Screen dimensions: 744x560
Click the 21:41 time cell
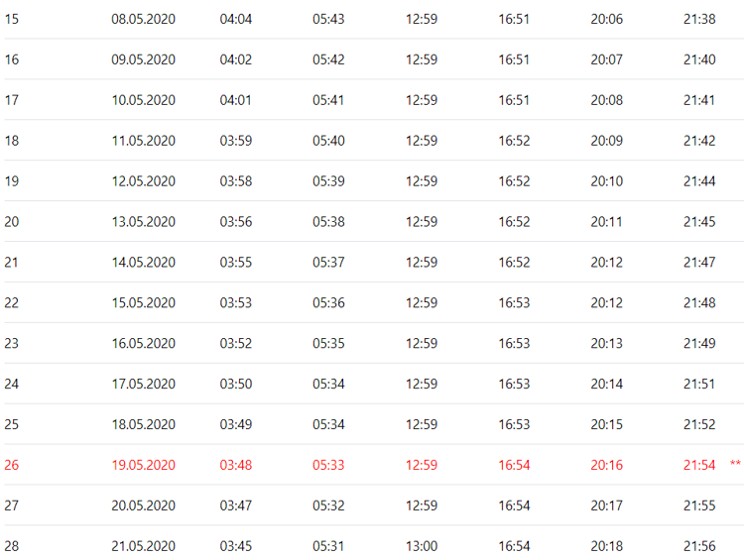tap(699, 100)
